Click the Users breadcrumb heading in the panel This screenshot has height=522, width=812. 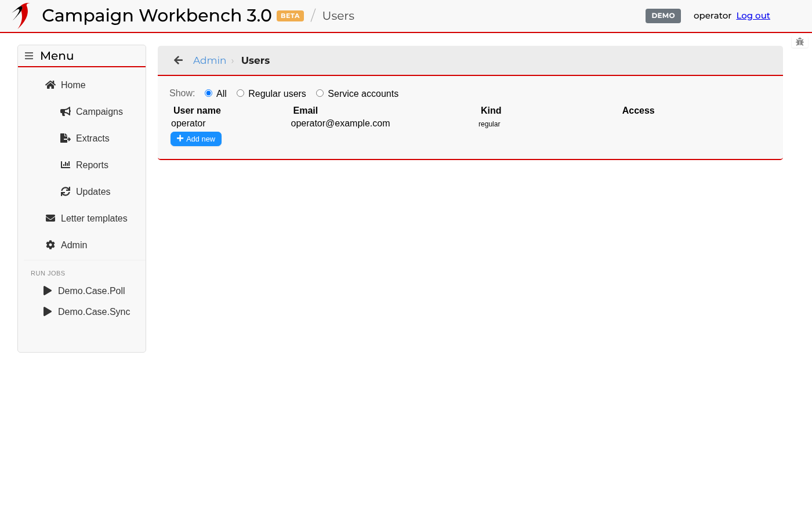255,60
